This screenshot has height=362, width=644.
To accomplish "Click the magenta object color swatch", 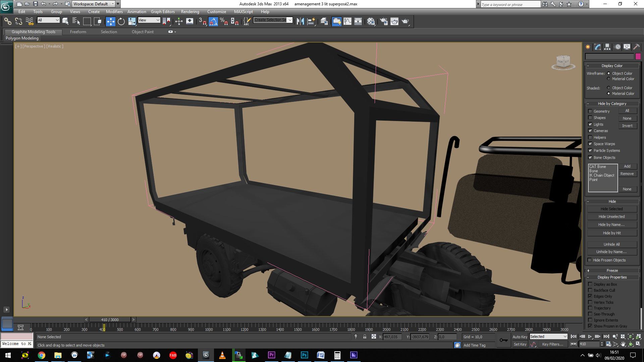I will click(638, 56).
